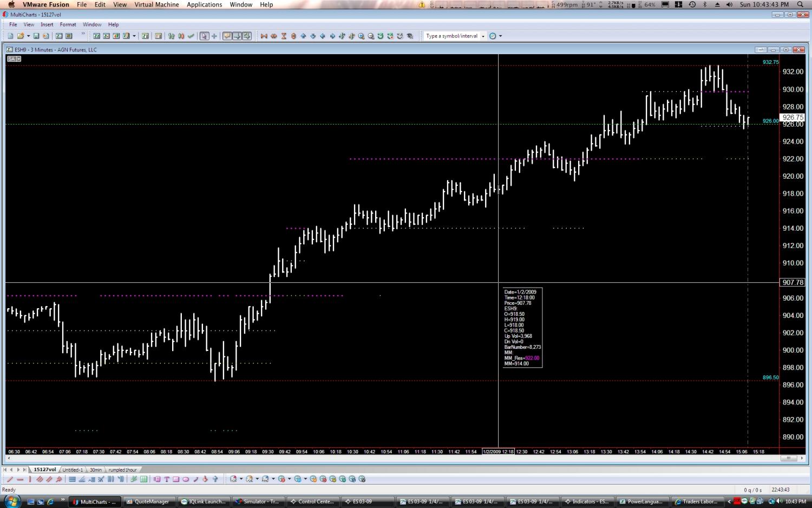Click the Windows Start orb
The width and height of the screenshot is (812, 508).
11,500
